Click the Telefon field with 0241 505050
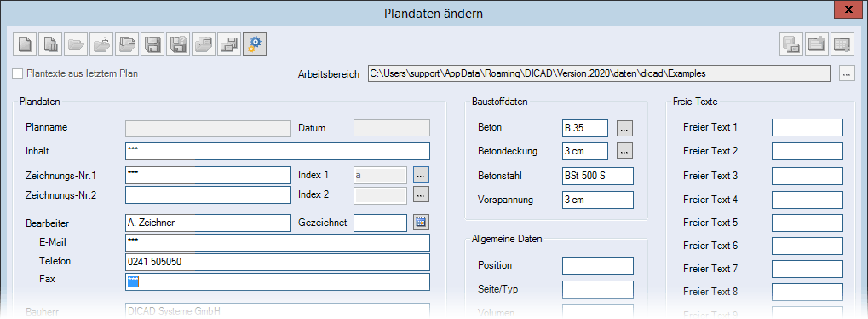The height and width of the screenshot is (319, 868). point(278,262)
